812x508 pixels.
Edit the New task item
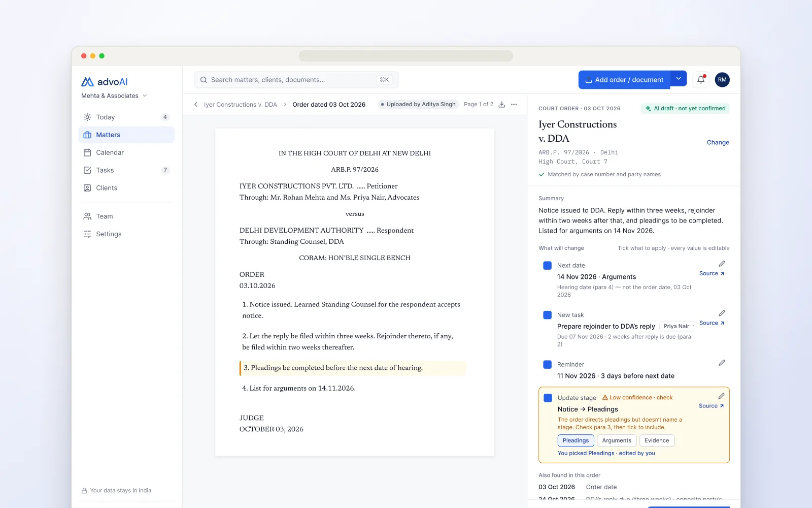722,313
